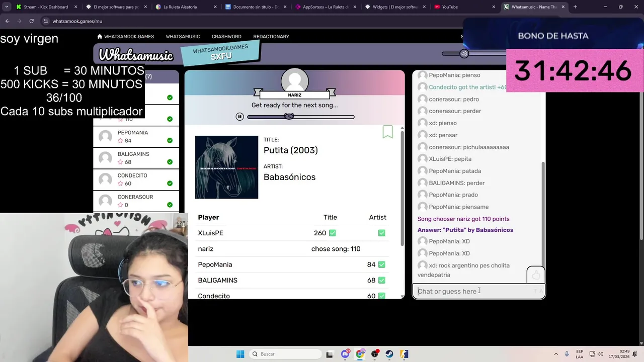Click XLuisPE's artist checkmark in the results table
644x362 pixels.
381,233
